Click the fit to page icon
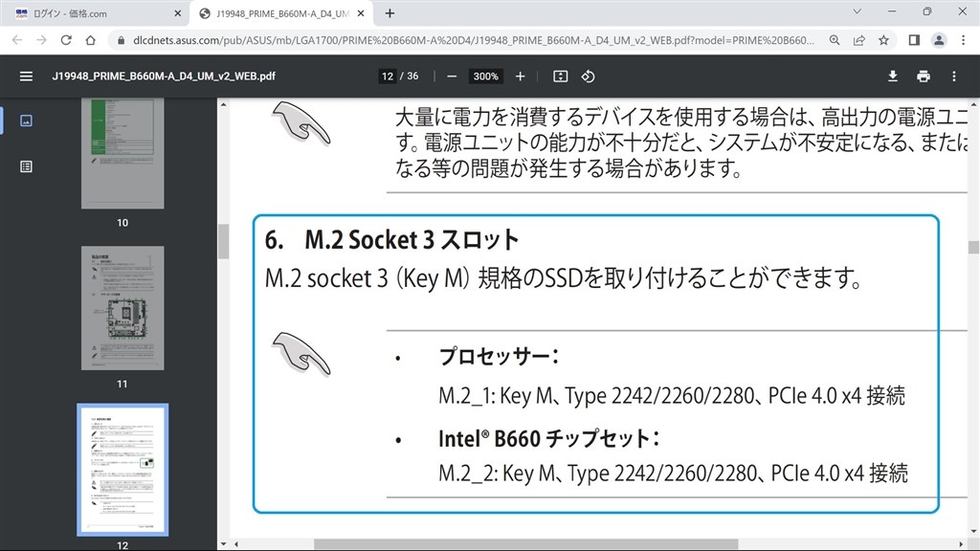This screenshot has width=980, height=551. tap(561, 77)
